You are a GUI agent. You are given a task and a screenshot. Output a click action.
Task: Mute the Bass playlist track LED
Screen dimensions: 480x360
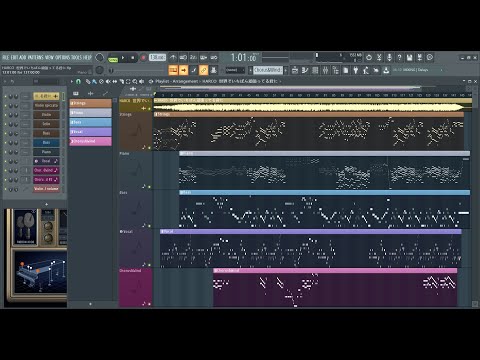coord(149,226)
